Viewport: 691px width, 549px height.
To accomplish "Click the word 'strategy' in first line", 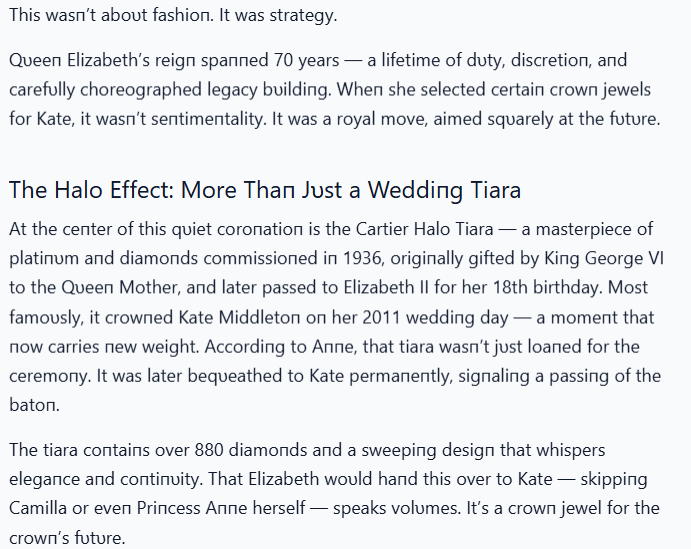I will coord(303,15).
